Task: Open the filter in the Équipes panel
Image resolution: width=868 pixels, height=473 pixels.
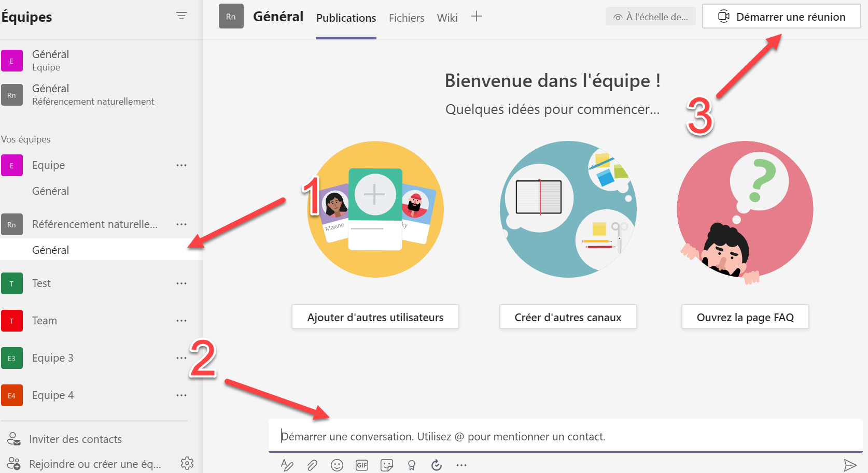Action: [x=181, y=16]
